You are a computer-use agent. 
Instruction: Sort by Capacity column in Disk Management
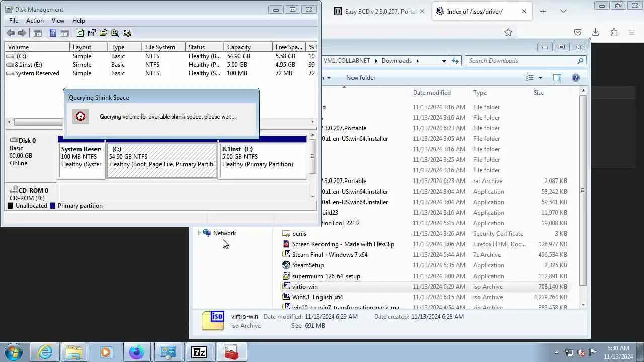(x=248, y=47)
